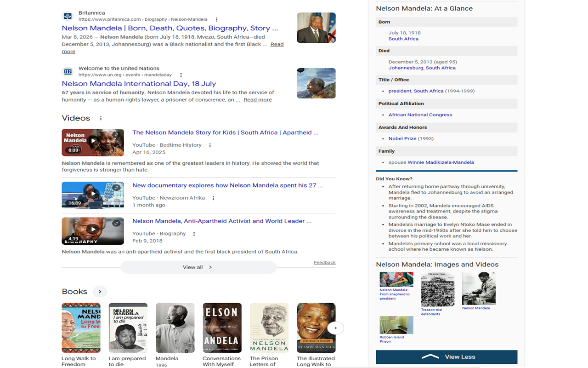Viewport: 588px width, 368px height.
Task: Click Read more on UN snippet
Action: 258,100
